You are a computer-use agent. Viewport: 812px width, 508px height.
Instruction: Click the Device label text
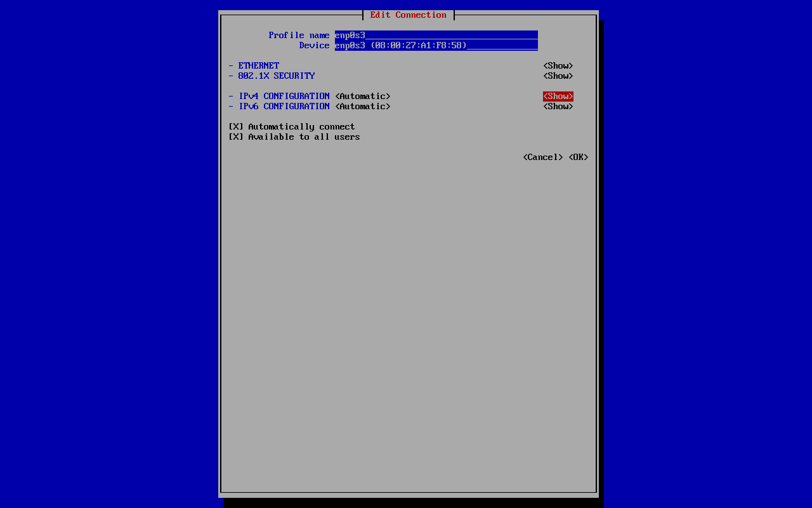click(x=314, y=46)
